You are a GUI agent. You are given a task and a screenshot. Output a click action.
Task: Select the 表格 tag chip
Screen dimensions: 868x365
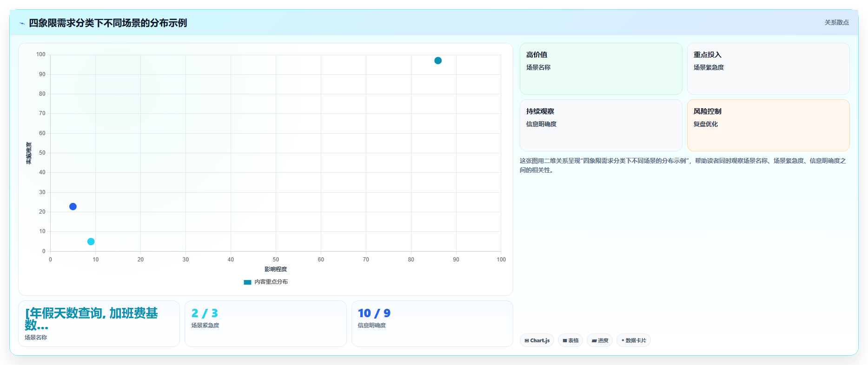570,340
